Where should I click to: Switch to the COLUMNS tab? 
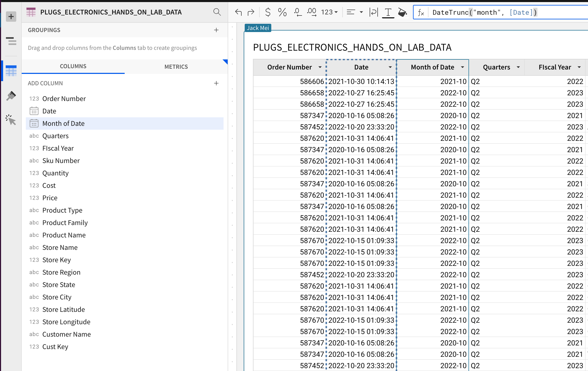pyautogui.click(x=73, y=66)
